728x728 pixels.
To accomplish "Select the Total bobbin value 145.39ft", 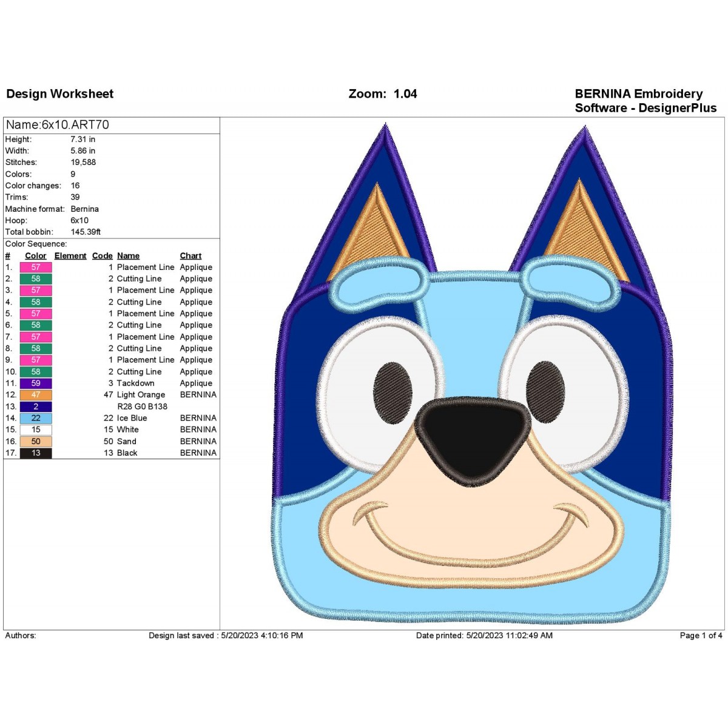I will [x=86, y=232].
